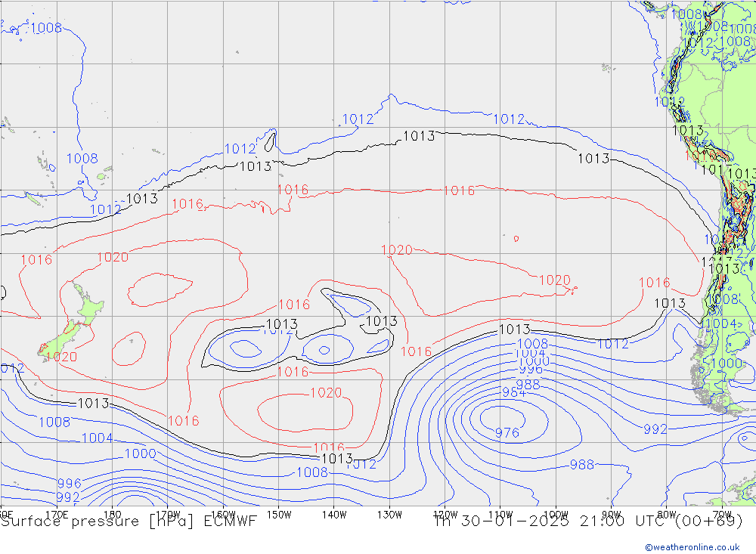Click the 150W longitude label
The height and width of the screenshot is (554, 756).
coord(279,515)
